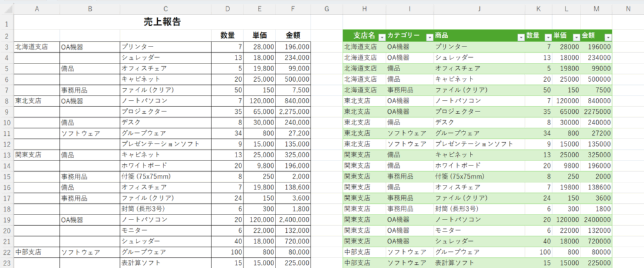The height and width of the screenshot is (268, 644).
Task: Select column A header
Action: click(x=36, y=8)
